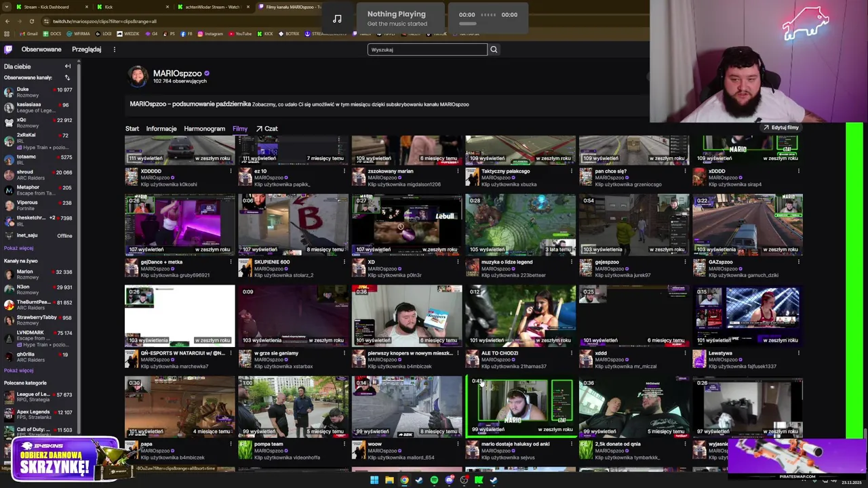Open the Instagram bookmark
868x488 pixels.
pyautogui.click(x=210, y=34)
